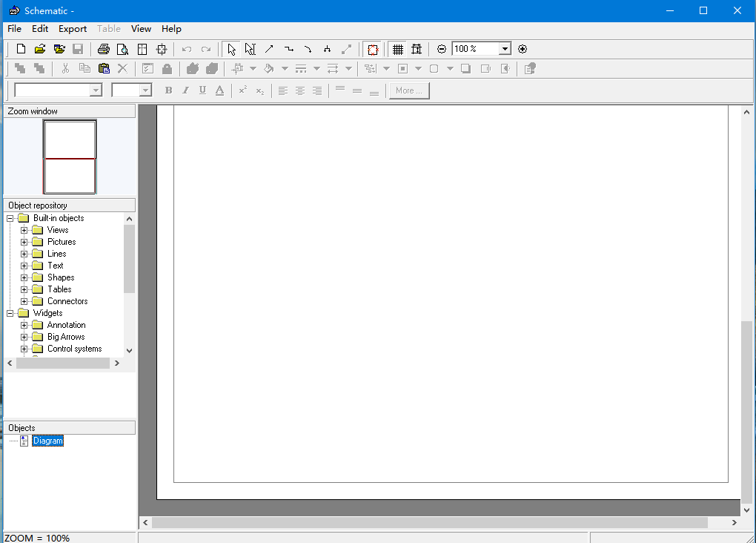Expand the Shapes folder in repository
Viewport: 756px width, 543px height.
click(x=24, y=277)
